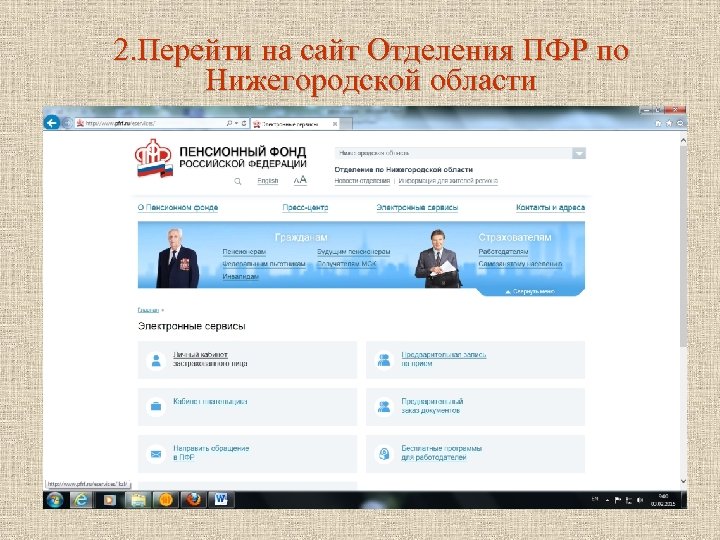Open the Федеральным льготникам link
Screen dimensions: 720x540
click(264, 264)
